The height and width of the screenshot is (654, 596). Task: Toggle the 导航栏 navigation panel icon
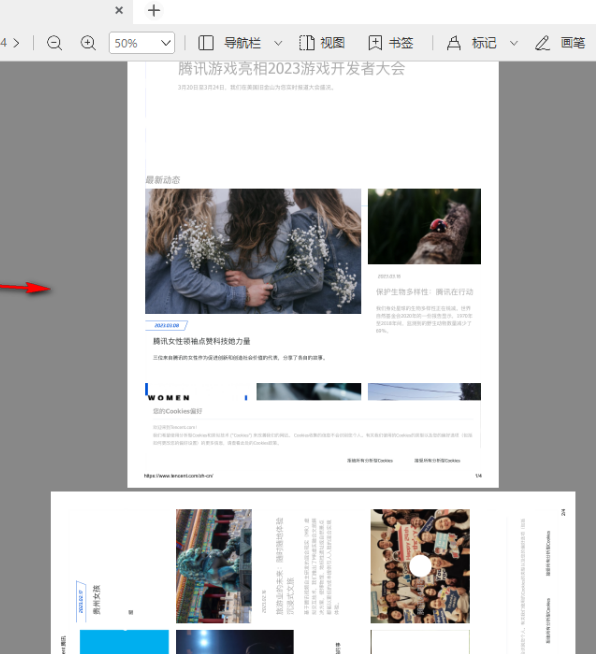click(206, 43)
